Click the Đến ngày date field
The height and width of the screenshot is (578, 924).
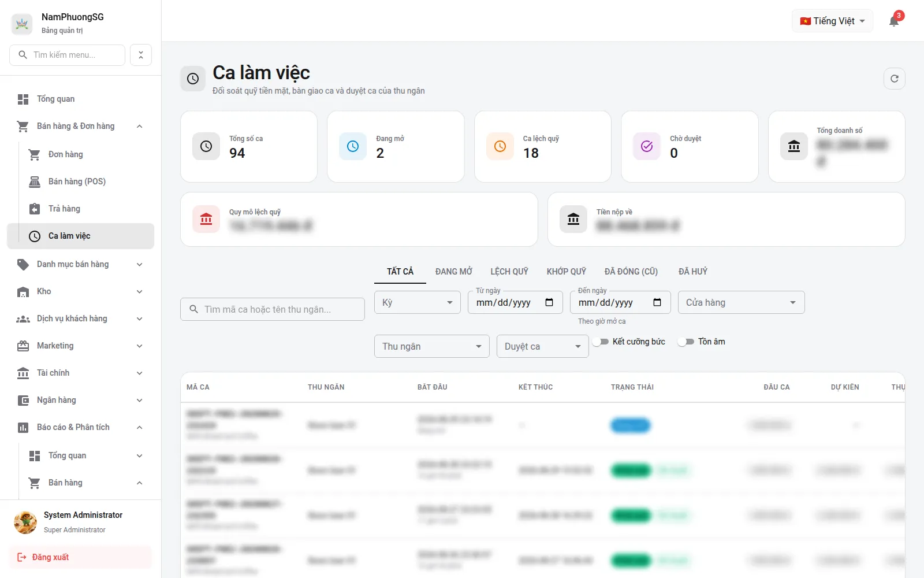(620, 302)
